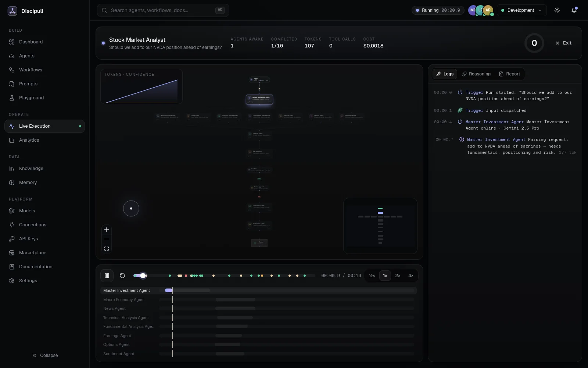Open the Prompts section

(44, 84)
